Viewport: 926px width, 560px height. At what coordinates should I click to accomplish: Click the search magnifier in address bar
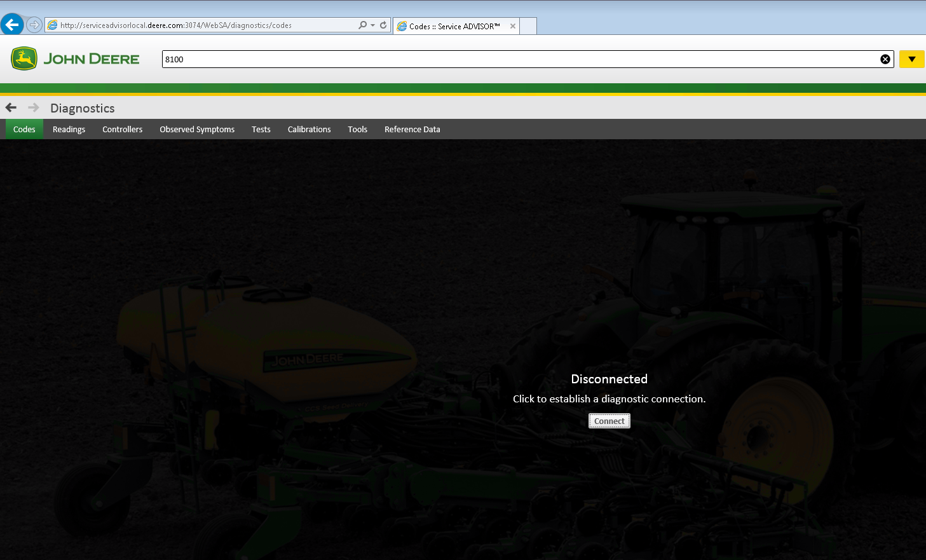pyautogui.click(x=362, y=25)
